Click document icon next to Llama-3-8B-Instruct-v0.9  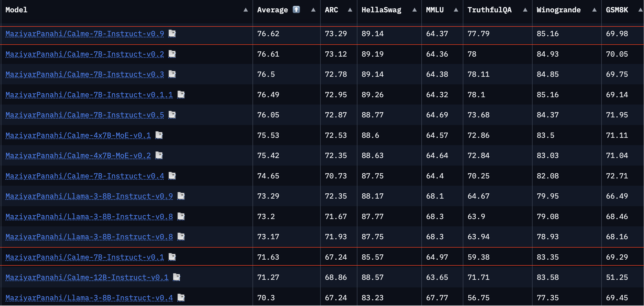tap(181, 196)
